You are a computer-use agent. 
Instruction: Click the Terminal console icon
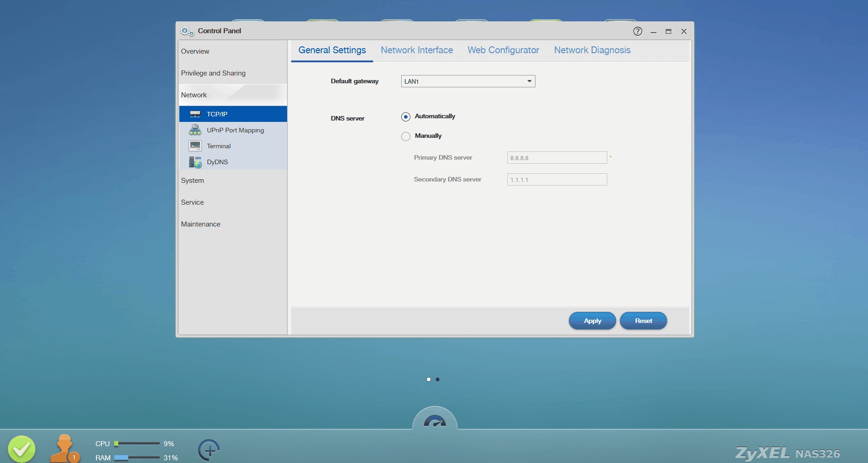[195, 146]
